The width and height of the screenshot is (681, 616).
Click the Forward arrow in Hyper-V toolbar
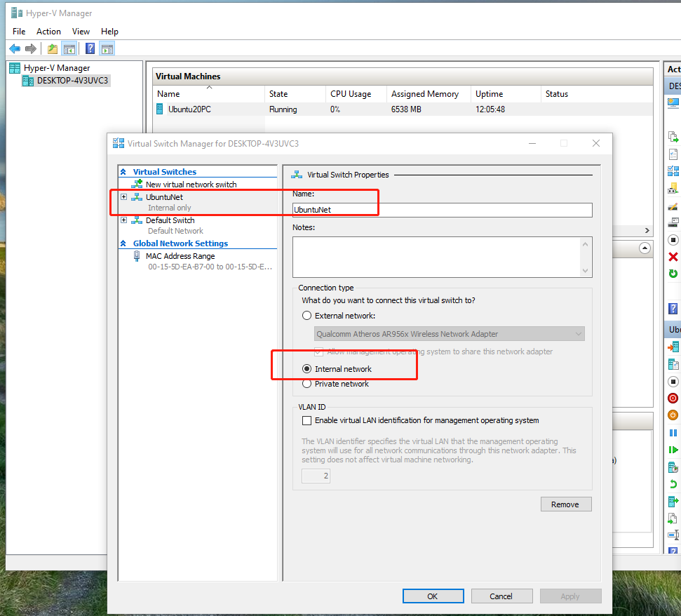(30, 48)
